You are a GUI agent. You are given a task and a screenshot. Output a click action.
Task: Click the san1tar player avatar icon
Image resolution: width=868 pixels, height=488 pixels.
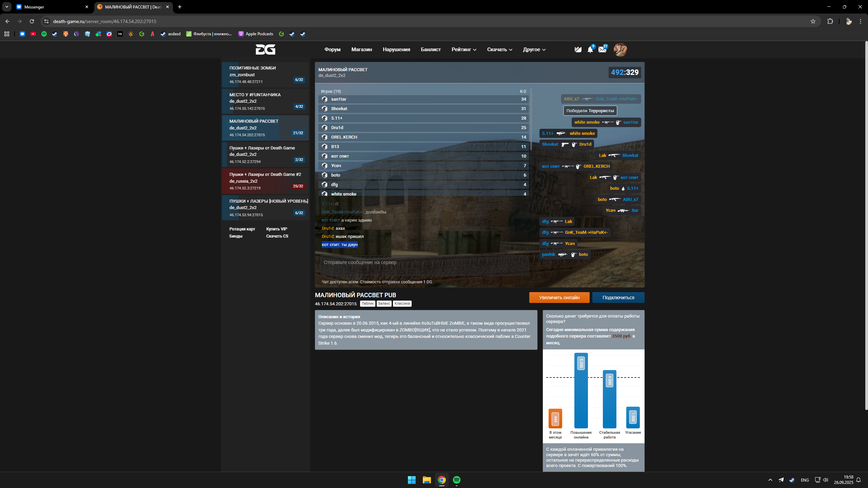tap(324, 99)
